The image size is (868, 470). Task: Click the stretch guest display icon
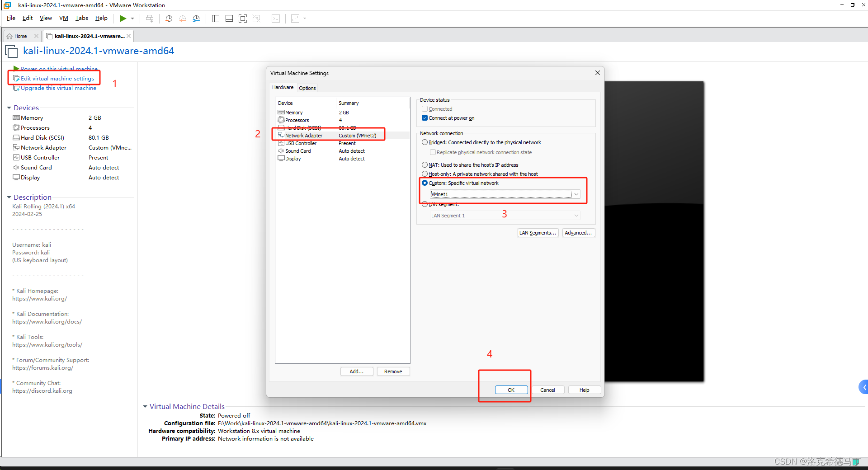[x=295, y=19]
